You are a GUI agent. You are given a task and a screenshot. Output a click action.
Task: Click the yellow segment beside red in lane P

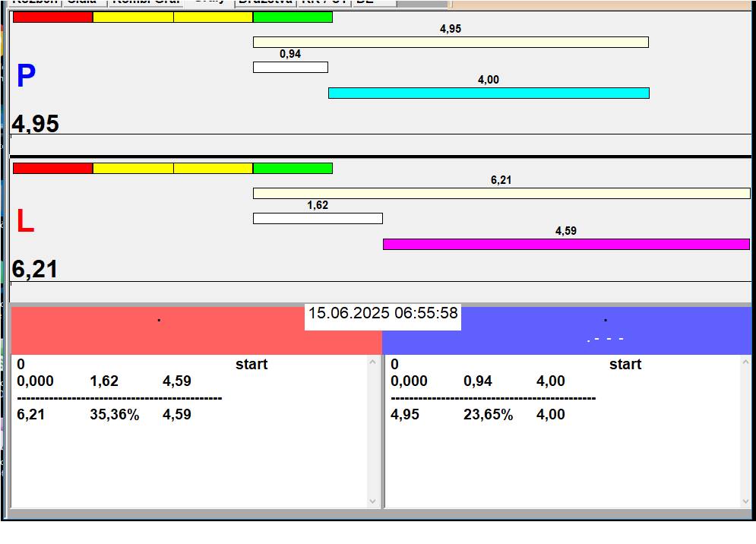[x=133, y=17]
